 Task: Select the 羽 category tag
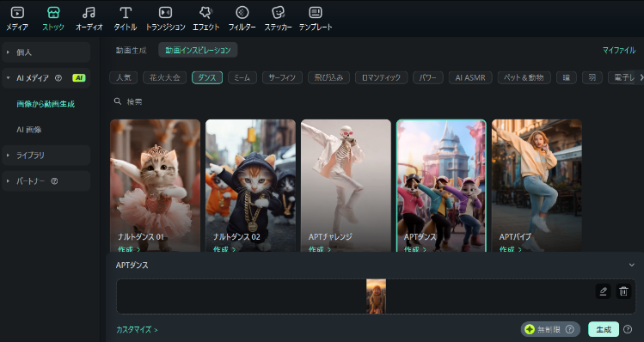click(x=592, y=77)
